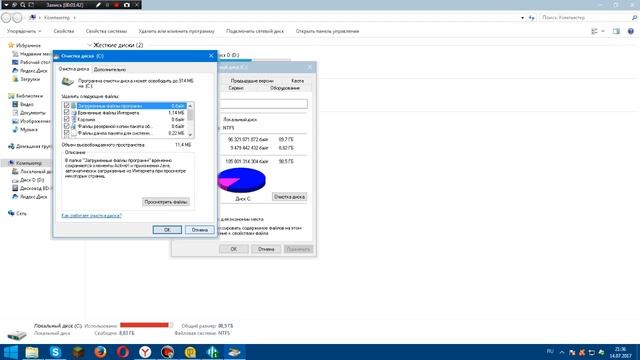
Task: Toggle Файлы резервной копии пакета checkbox
Action: 67,126
